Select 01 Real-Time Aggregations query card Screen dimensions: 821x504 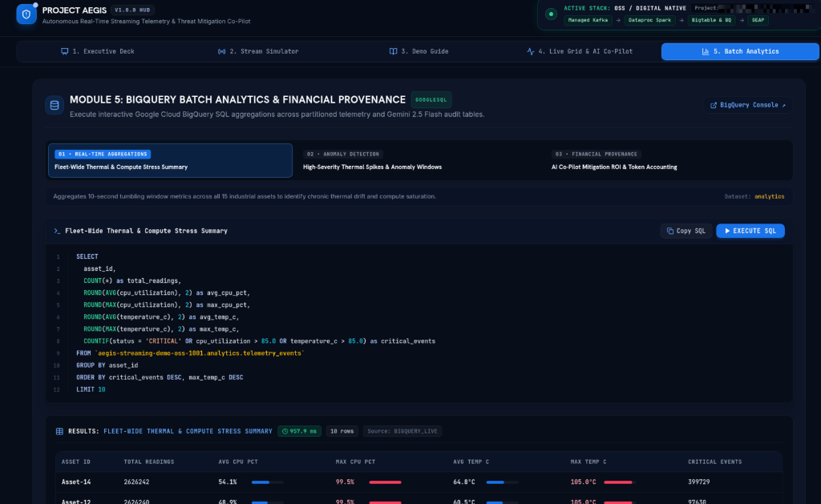(x=170, y=160)
